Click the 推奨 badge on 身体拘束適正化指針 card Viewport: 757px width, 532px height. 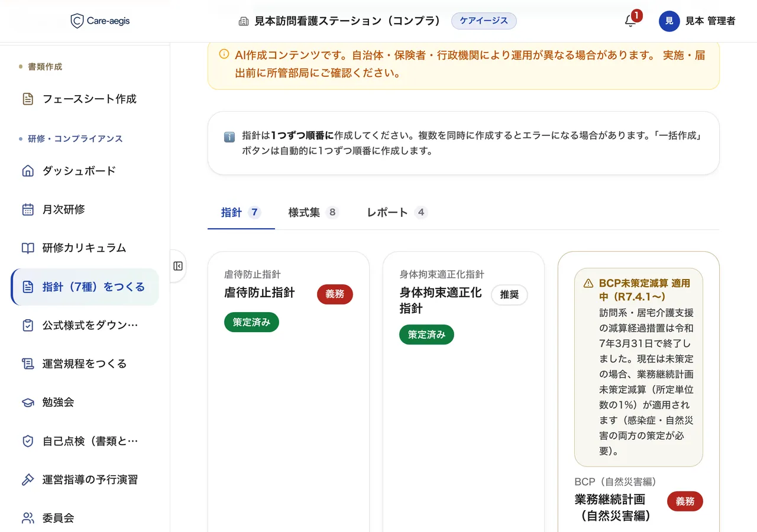[509, 295]
